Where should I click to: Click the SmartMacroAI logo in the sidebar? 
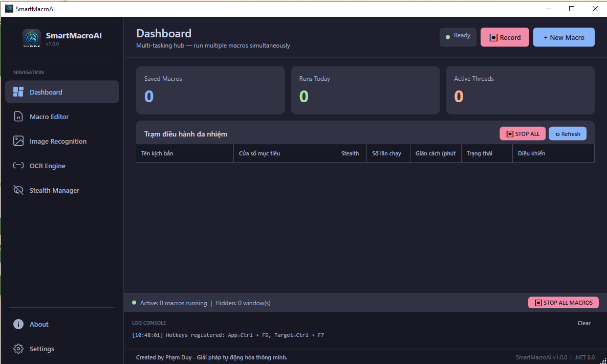click(x=32, y=38)
